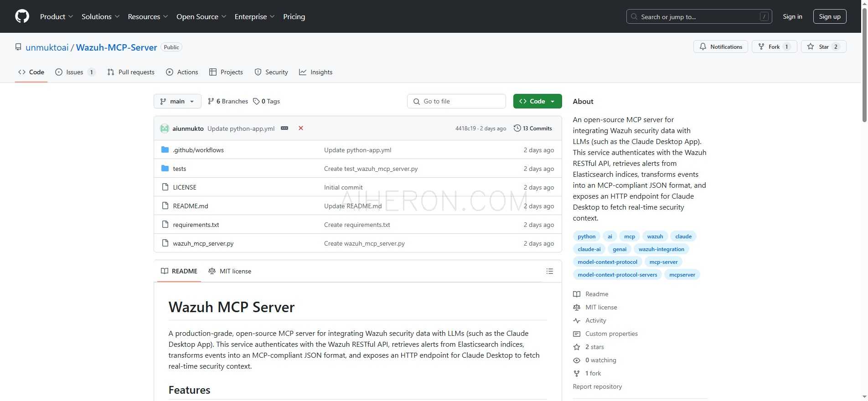Click the Activity pulse icon
The height and width of the screenshot is (401, 868).
tap(577, 320)
